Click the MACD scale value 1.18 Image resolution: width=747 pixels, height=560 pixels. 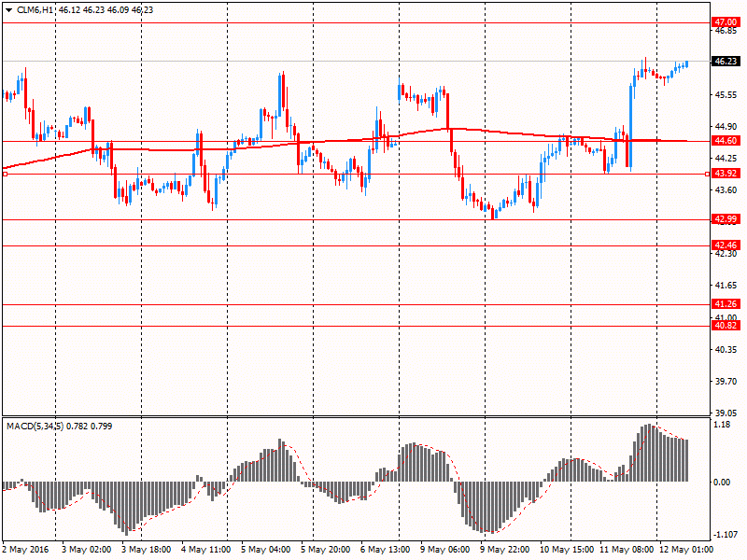coord(723,425)
